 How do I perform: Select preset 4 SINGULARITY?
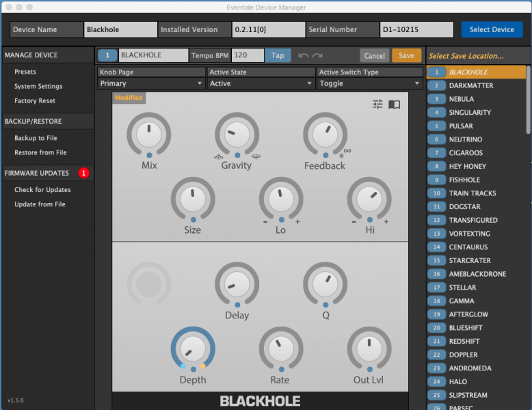476,112
